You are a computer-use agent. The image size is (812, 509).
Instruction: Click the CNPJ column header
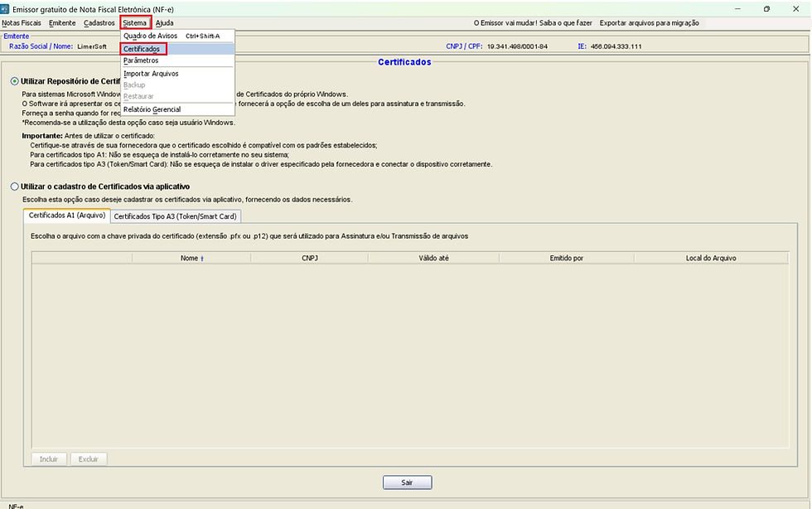point(310,258)
